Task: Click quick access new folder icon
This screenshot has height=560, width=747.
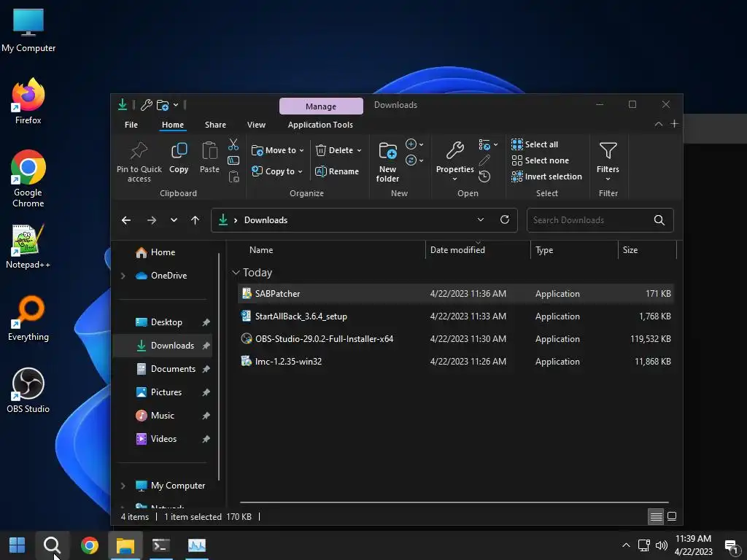Action: [163, 105]
